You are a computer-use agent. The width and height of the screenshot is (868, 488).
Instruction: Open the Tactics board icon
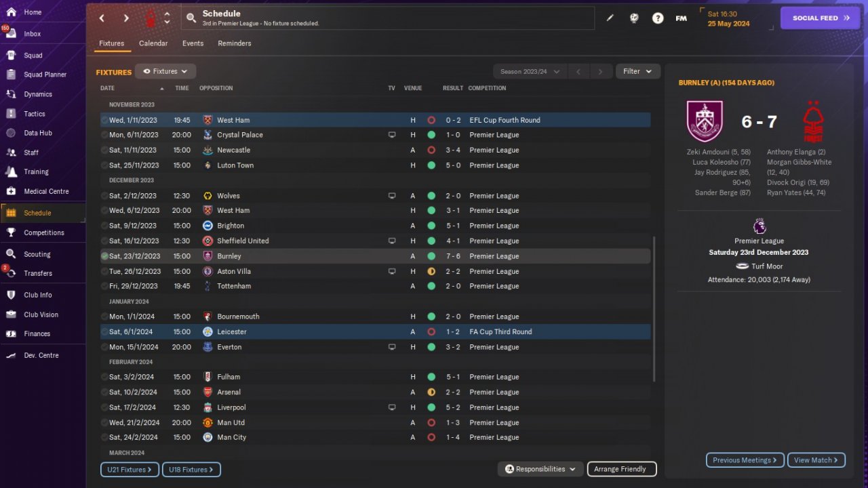(11, 114)
